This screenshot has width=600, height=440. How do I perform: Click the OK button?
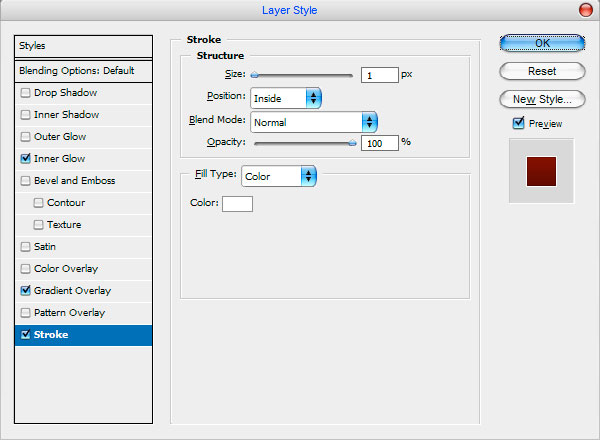click(542, 43)
